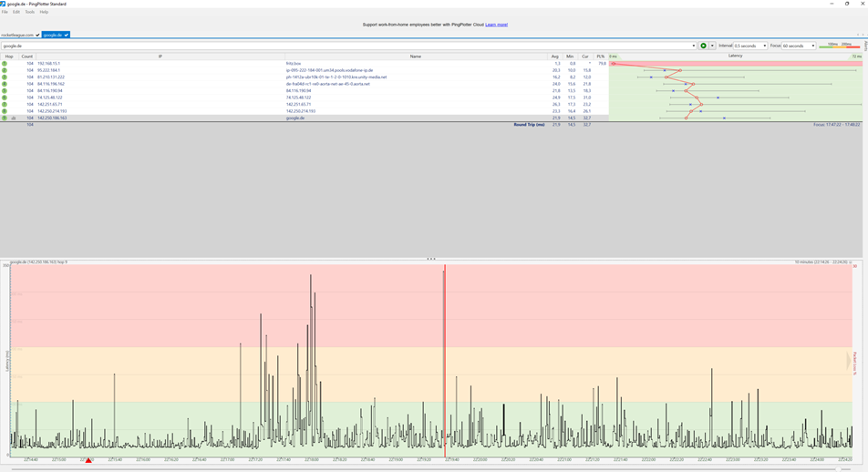Screen dimensions: 868x472
Task: Switch to the rocketleague.com tab
Action: click(x=17, y=35)
